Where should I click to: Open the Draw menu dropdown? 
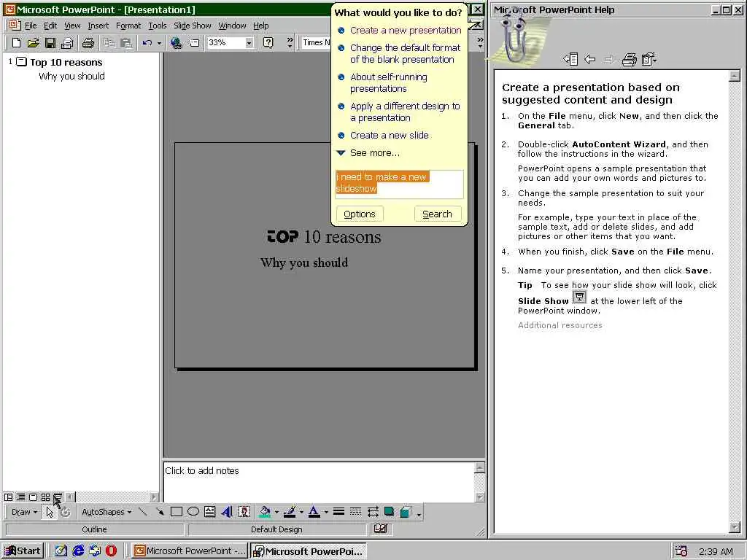coord(24,512)
